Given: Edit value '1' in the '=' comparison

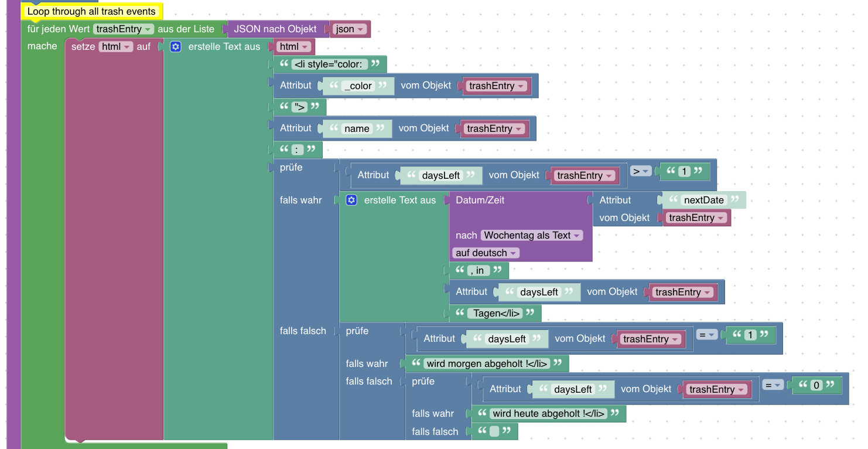Looking at the screenshot, I should coord(750,335).
